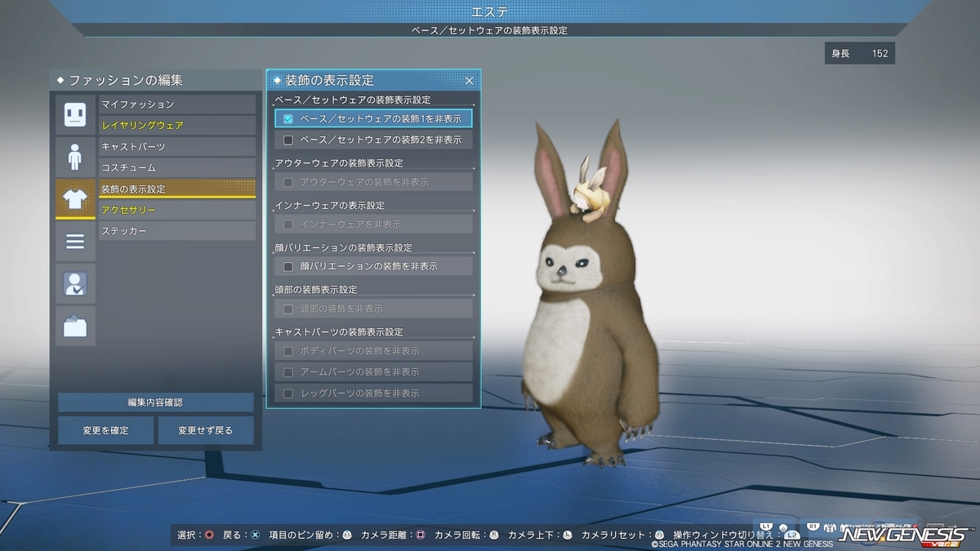Click the 編集内容確認 button

pyautogui.click(x=155, y=402)
